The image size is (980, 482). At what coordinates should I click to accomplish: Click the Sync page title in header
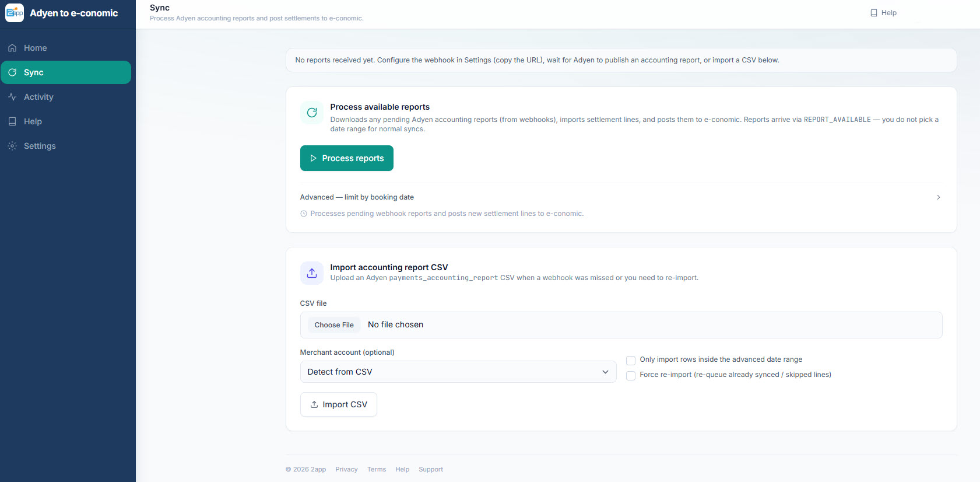160,8
